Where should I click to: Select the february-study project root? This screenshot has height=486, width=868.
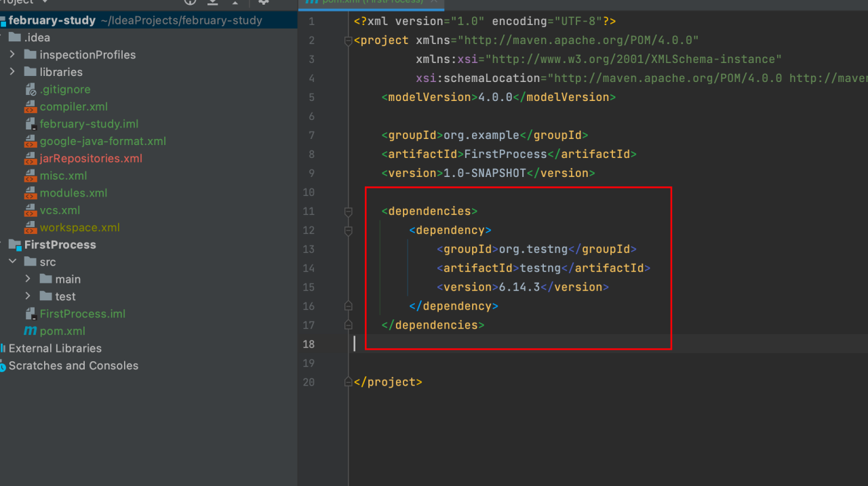coord(52,20)
